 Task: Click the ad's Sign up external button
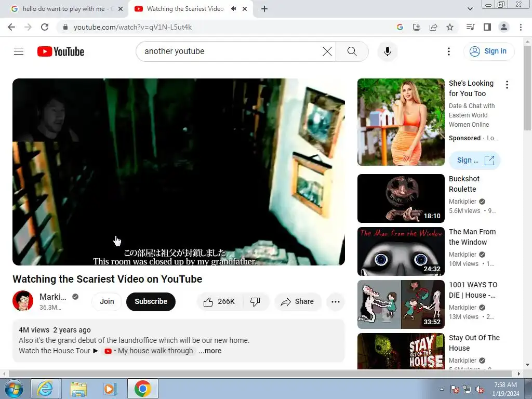[x=475, y=160]
